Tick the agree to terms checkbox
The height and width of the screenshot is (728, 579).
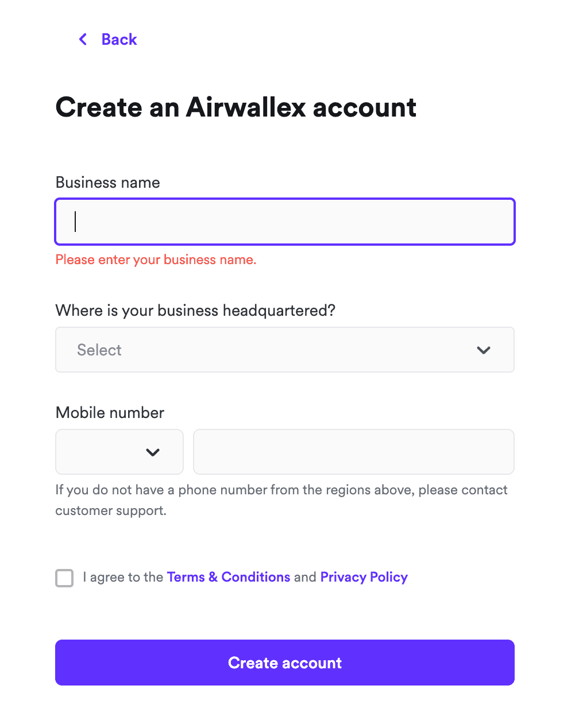(x=64, y=578)
